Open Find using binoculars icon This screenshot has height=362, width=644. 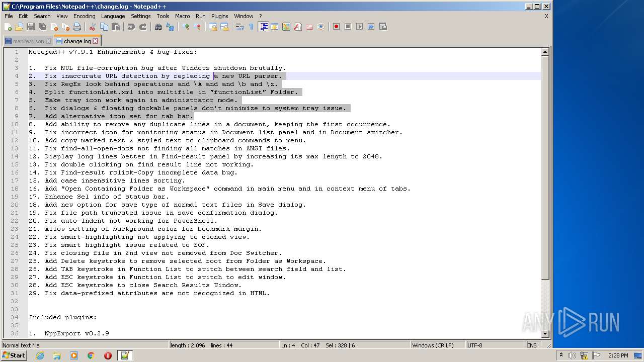pos(158,27)
